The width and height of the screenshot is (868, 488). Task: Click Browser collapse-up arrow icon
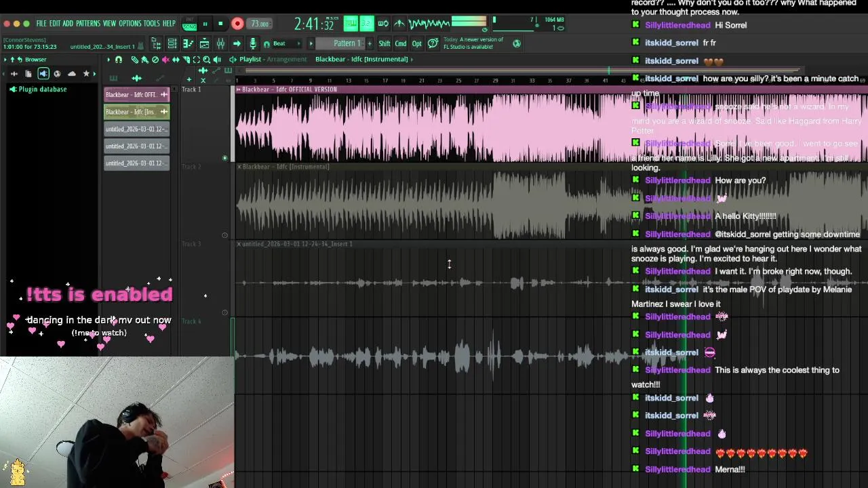(x=12, y=60)
